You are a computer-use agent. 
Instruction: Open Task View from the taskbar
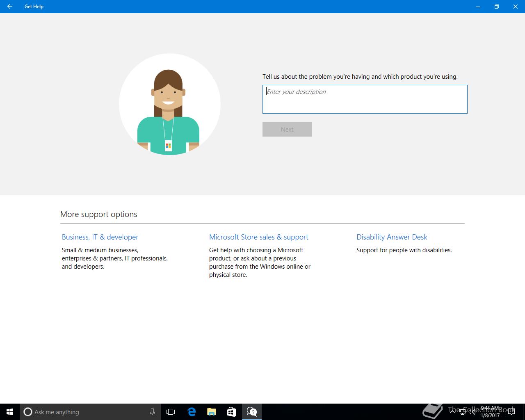[x=171, y=412]
